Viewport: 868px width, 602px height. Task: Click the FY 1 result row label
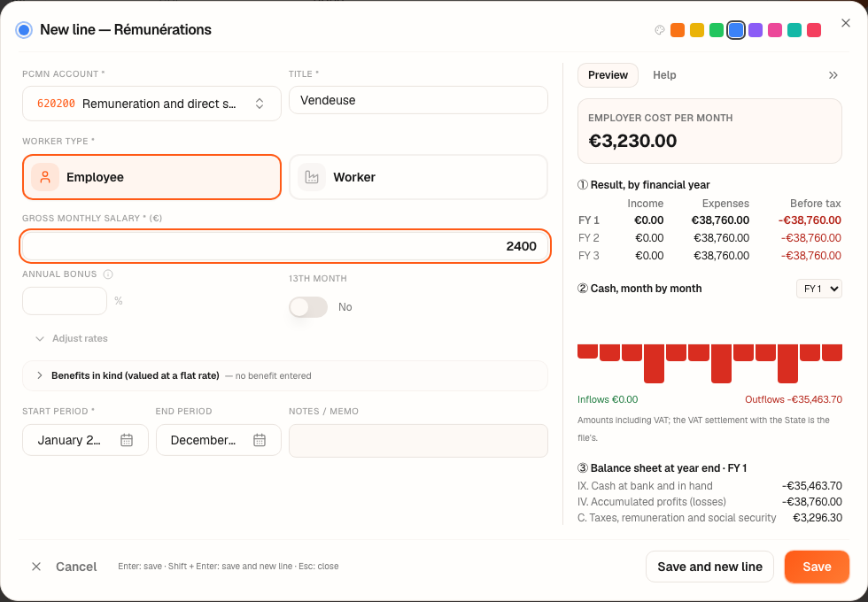point(589,220)
